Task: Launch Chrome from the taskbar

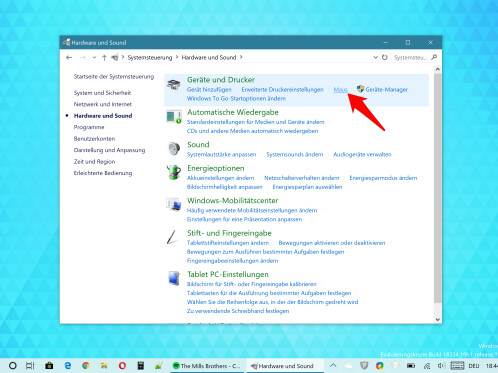Action: point(86,366)
